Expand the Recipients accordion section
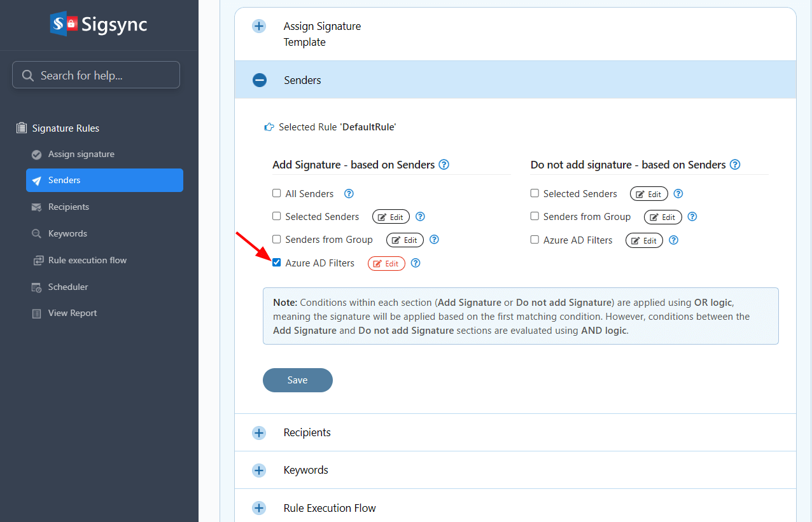The height and width of the screenshot is (522, 812). click(x=259, y=433)
